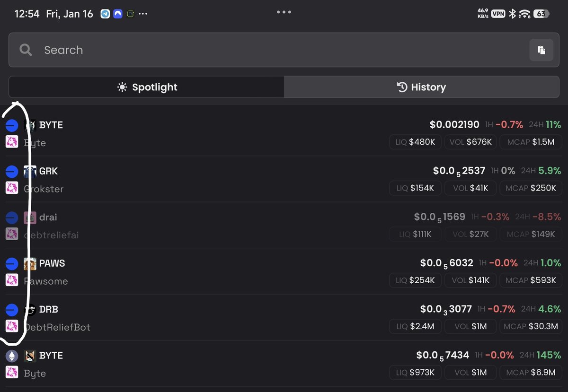Click the MCAP $30.3M chip

pyautogui.click(x=530, y=326)
